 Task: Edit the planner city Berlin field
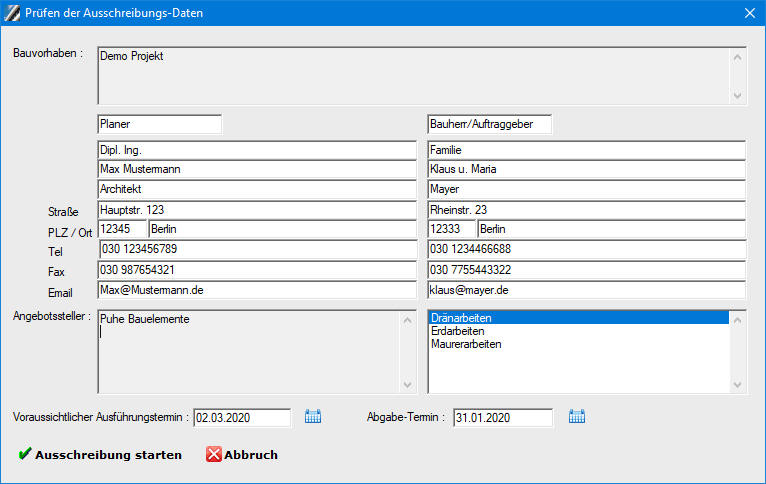282,229
